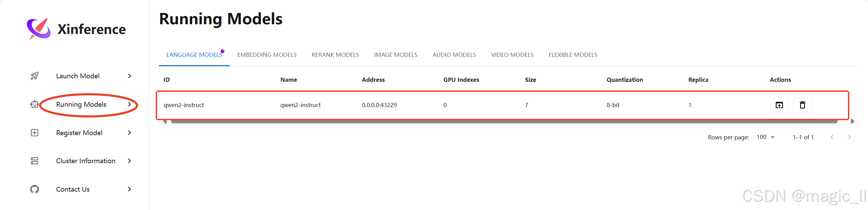
Task: Click the size value 7 cell
Action: 526,105
